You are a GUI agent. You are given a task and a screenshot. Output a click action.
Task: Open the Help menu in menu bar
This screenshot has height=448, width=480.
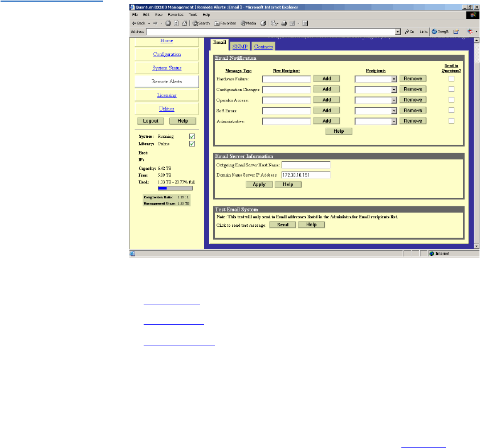(206, 15)
